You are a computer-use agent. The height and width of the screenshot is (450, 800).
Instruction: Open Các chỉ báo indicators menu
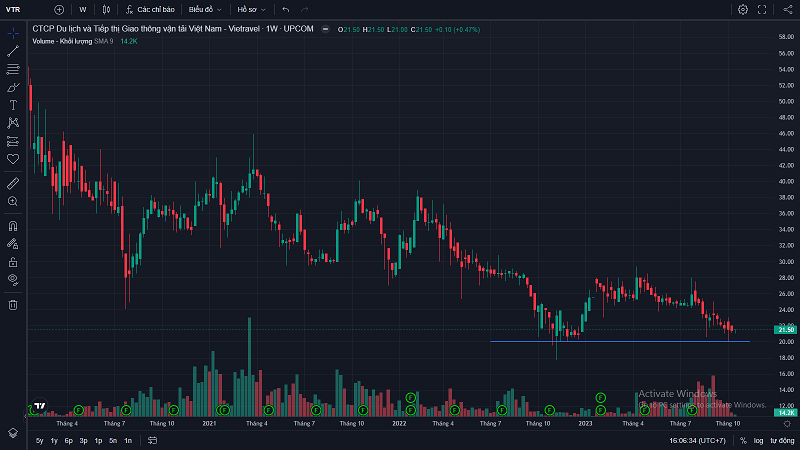point(150,9)
